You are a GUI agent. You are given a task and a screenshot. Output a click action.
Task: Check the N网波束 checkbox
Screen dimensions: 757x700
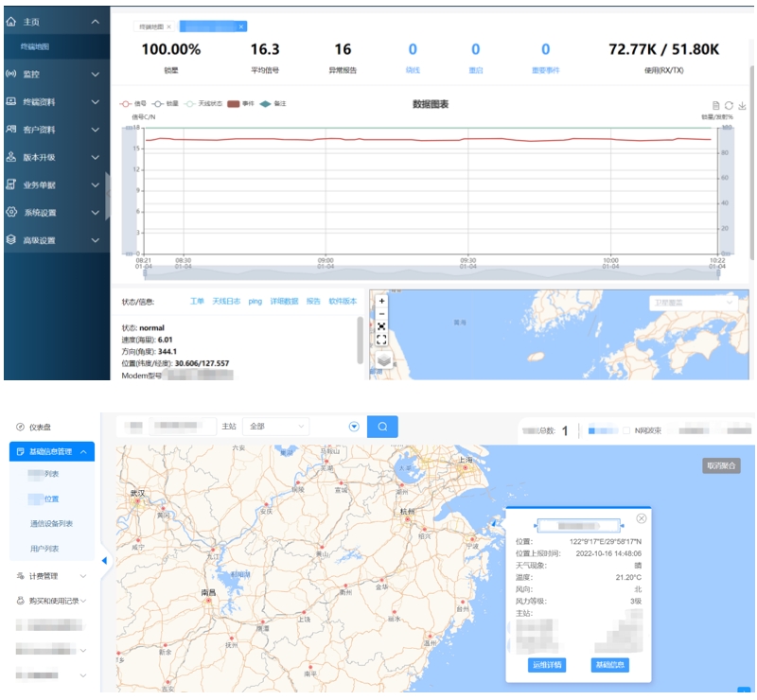click(626, 430)
